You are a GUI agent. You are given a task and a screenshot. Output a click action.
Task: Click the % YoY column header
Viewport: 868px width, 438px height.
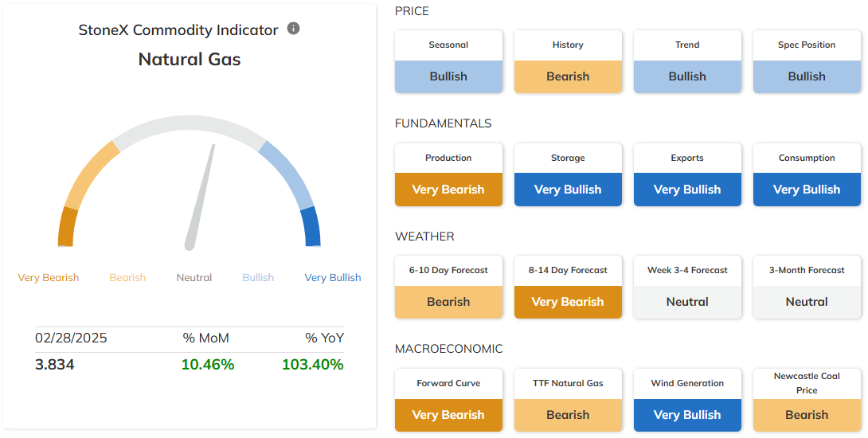click(x=324, y=338)
